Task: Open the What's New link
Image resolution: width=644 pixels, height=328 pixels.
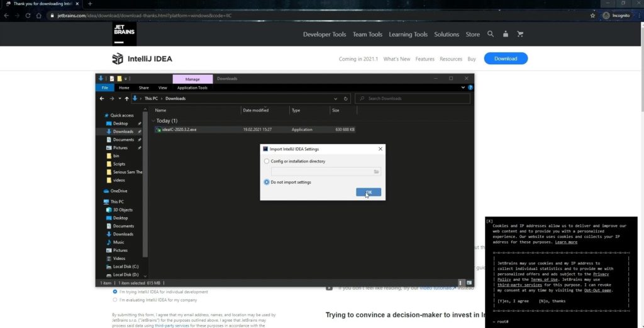Action: tap(397, 59)
